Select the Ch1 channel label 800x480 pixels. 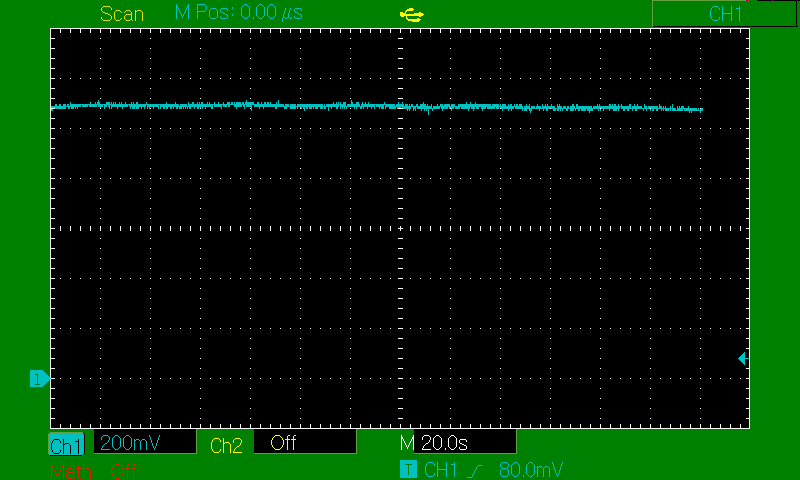pyautogui.click(x=66, y=445)
